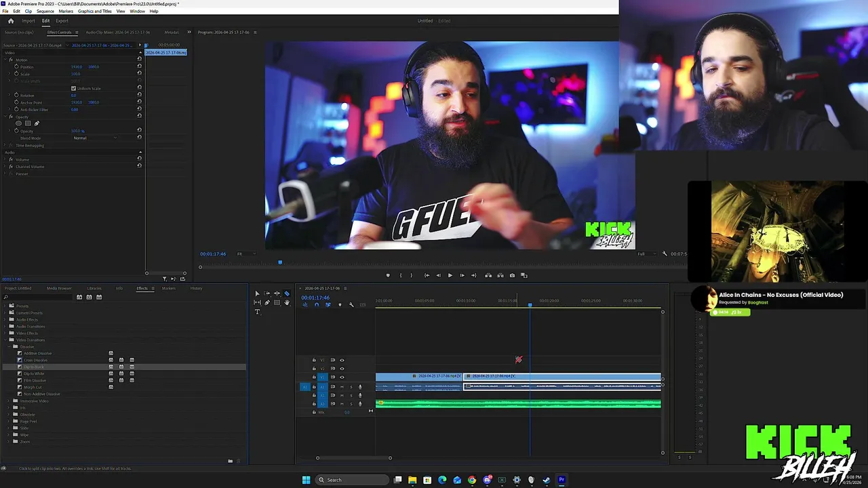Expand the Immersive Video folder
This screenshot has height=488, width=868.
tap(8, 401)
